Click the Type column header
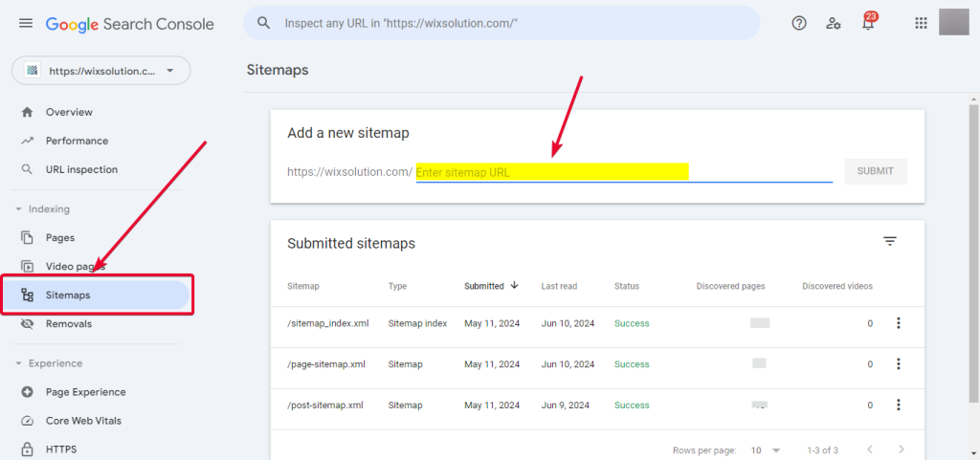The height and width of the screenshot is (460, 980). 397,287
